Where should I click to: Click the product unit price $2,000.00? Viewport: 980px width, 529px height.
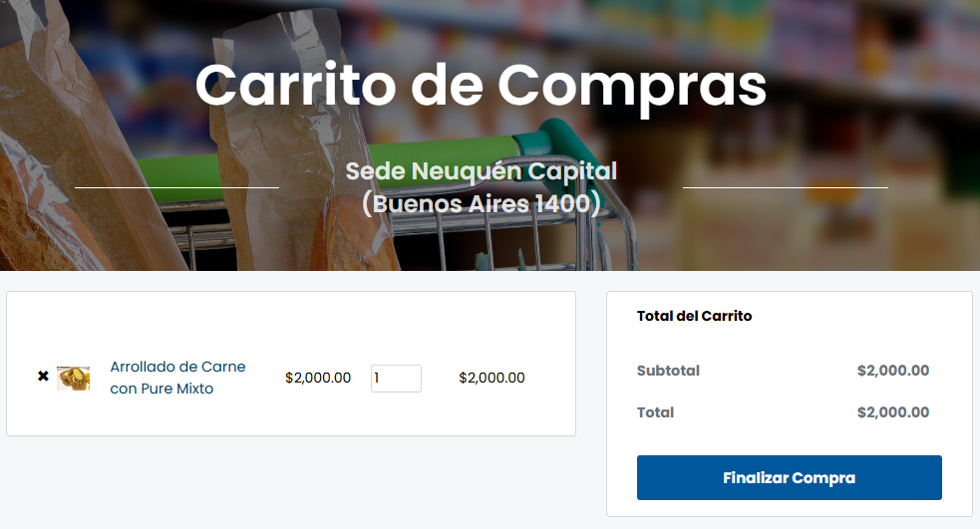tap(318, 379)
